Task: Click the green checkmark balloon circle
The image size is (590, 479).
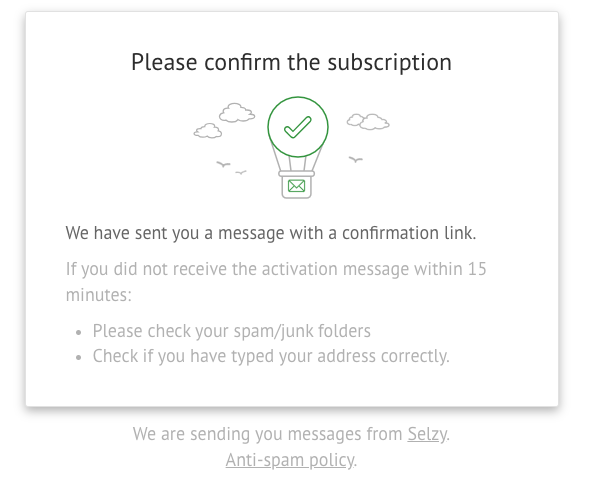Action: tap(298, 127)
